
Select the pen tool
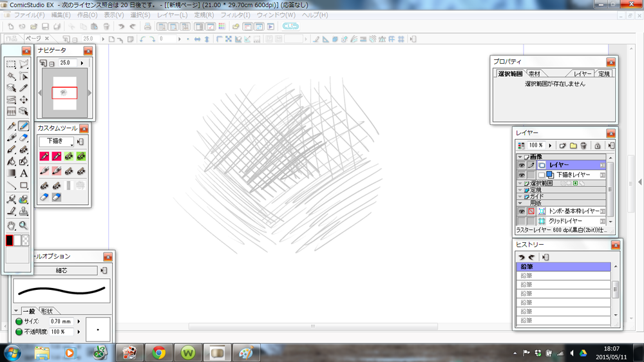point(11,126)
